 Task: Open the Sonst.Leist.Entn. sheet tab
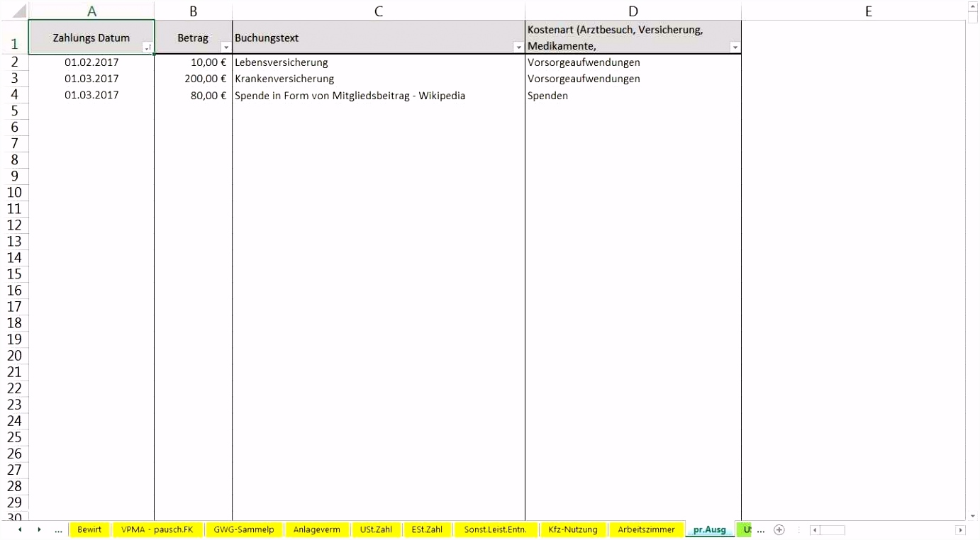[496, 529]
